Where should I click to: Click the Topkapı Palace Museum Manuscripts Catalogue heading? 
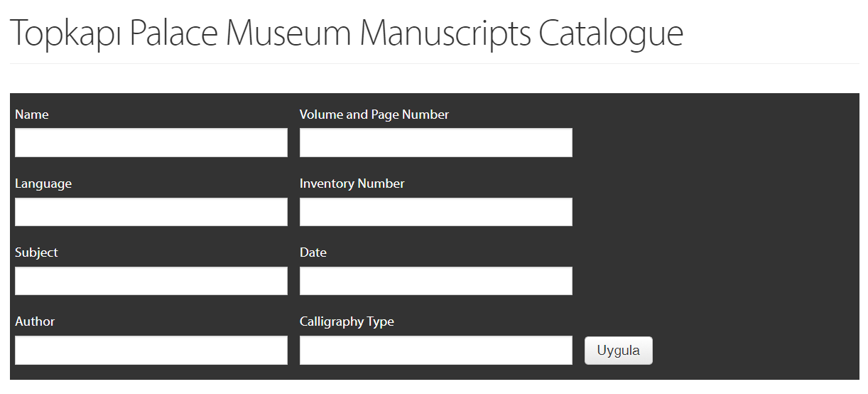point(347,33)
